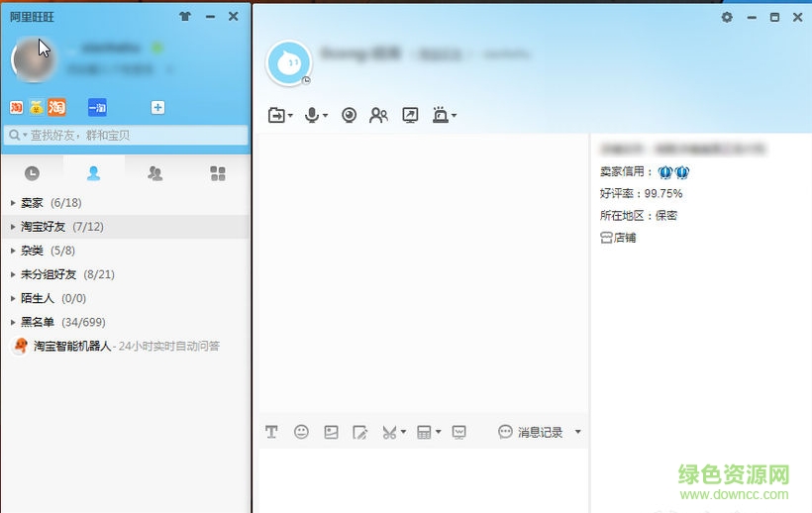Switch to the recent conversations clock tab
The height and width of the screenshot is (513, 812).
point(32,173)
